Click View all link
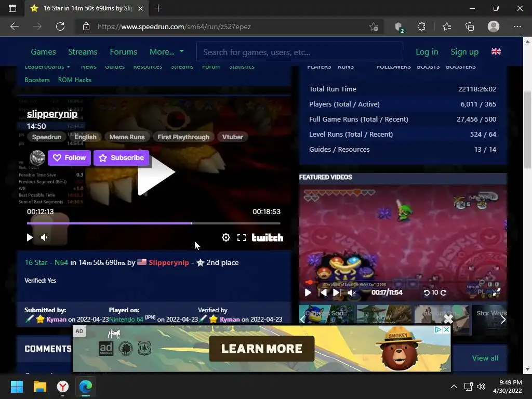The height and width of the screenshot is (399, 532). click(485, 358)
